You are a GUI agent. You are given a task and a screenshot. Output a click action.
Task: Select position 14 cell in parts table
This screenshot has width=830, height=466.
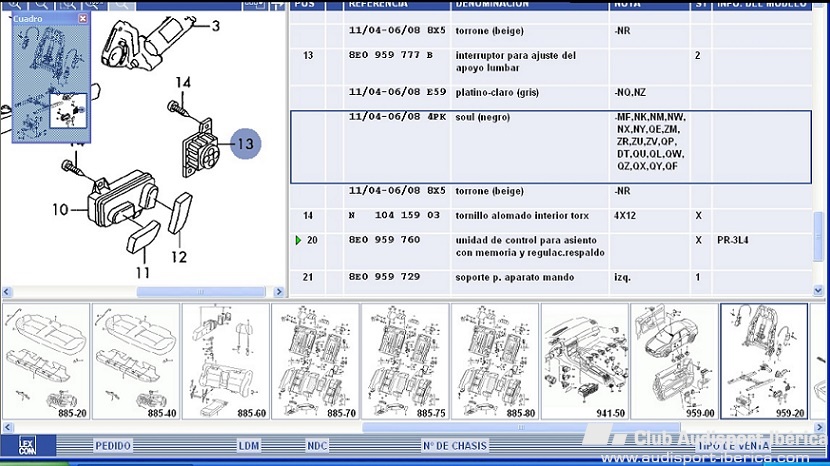308,216
